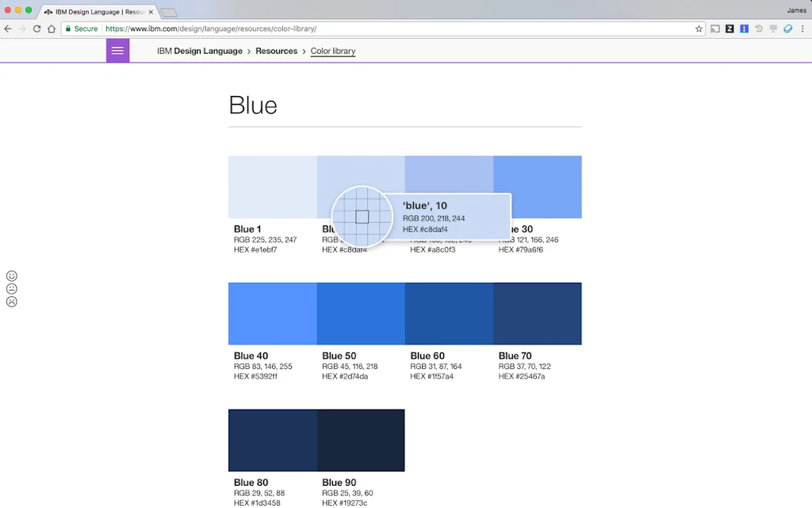Close the IBM Design Language tab
This screenshot has height=508, width=812.
coord(151,12)
